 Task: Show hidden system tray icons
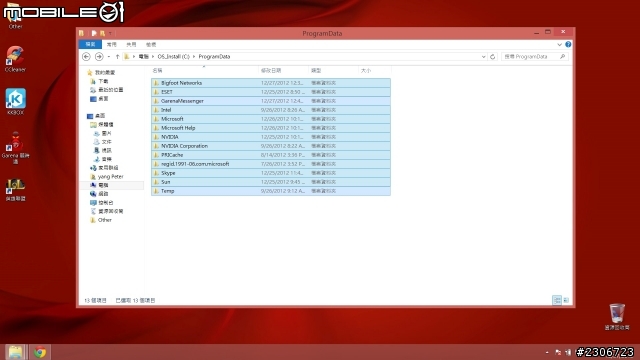point(547,352)
